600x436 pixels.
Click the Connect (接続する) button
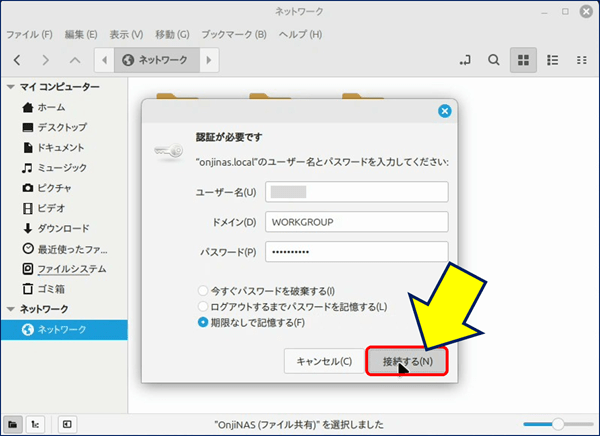pyautogui.click(x=407, y=361)
